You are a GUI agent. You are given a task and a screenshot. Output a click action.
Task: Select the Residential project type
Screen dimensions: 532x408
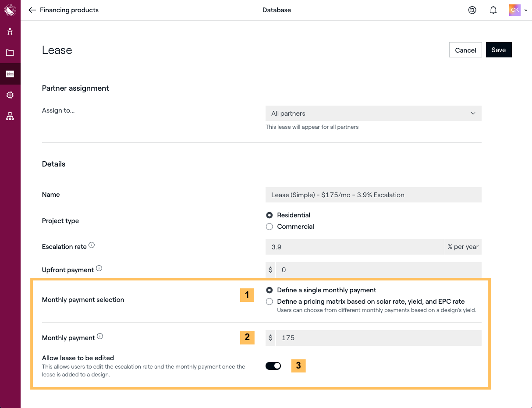coord(270,215)
